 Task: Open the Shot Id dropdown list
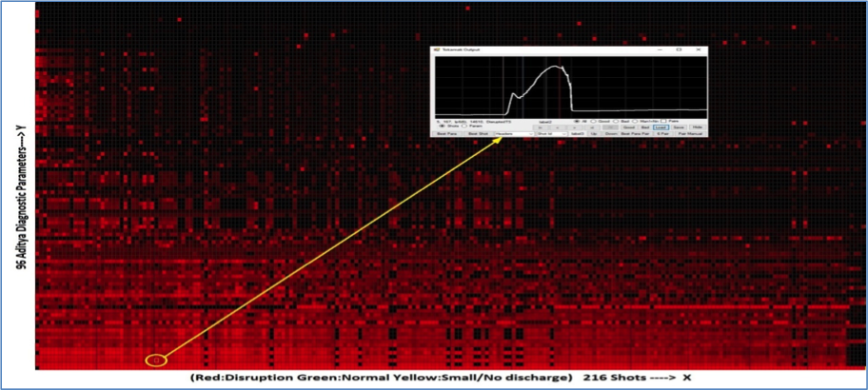click(552, 134)
